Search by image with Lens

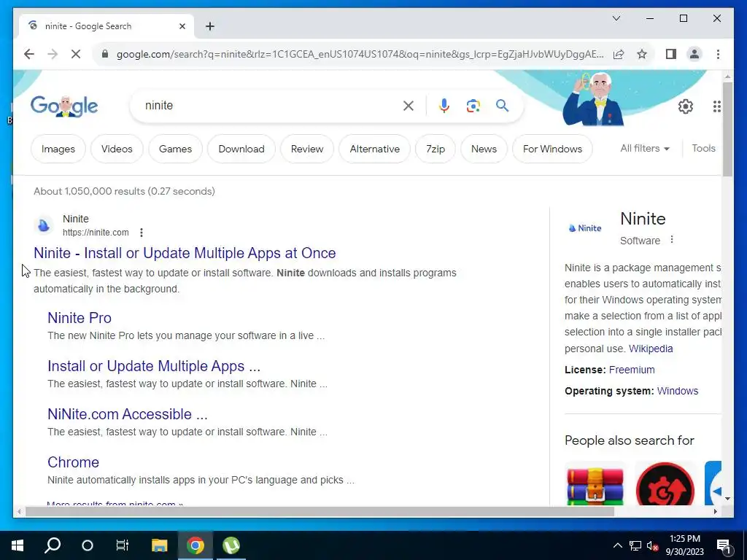(473, 106)
